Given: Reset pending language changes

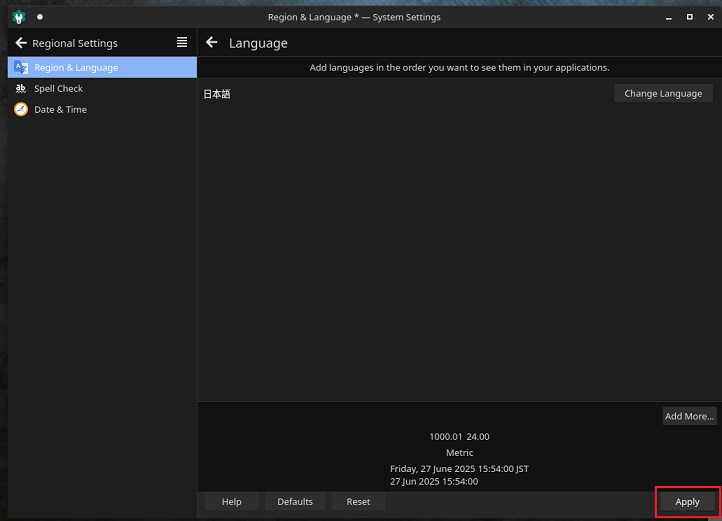Looking at the screenshot, I should point(358,502).
